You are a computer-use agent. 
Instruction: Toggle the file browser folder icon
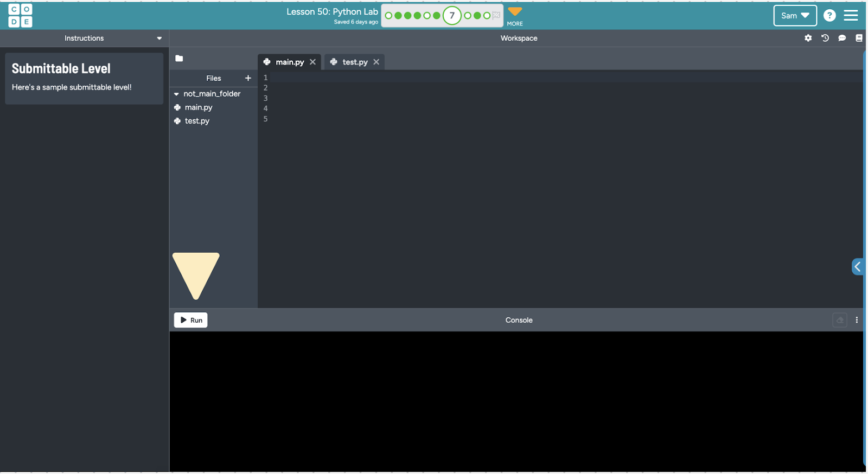[179, 59]
